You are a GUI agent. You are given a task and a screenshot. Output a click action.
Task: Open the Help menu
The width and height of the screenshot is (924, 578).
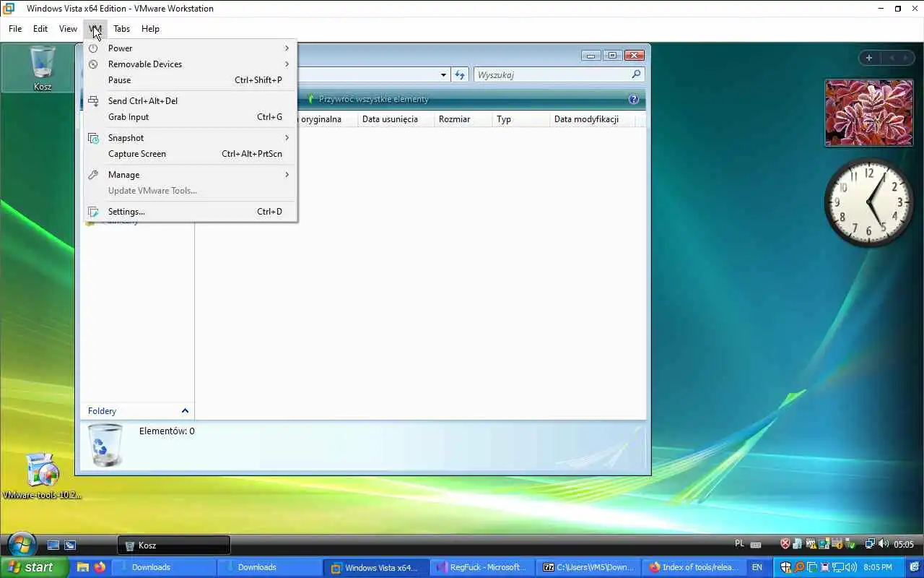click(x=150, y=29)
